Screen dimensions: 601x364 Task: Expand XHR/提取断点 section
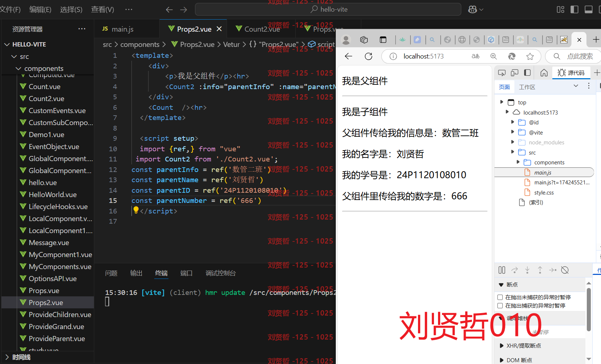pos(502,345)
